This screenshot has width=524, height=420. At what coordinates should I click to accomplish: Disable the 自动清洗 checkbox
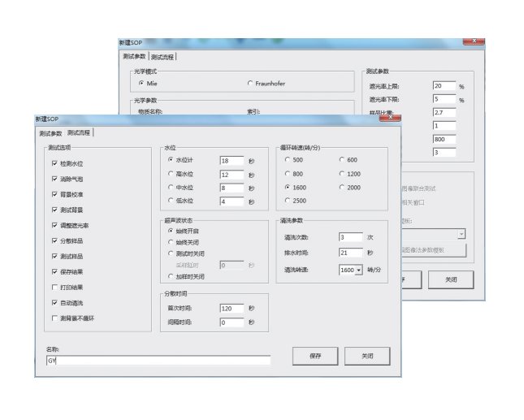coord(54,302)
